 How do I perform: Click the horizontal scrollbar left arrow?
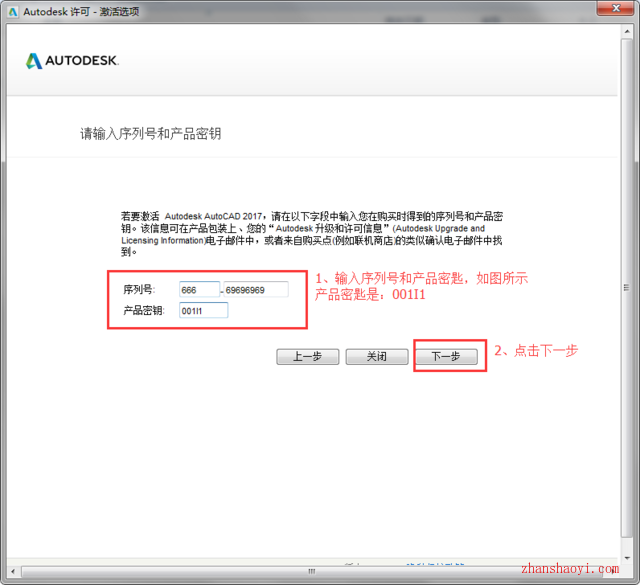[13, 571]
